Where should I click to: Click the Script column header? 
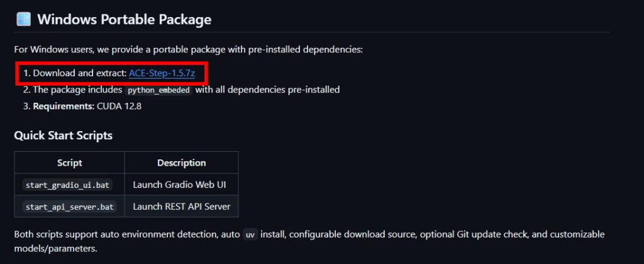tap(69, 163)
